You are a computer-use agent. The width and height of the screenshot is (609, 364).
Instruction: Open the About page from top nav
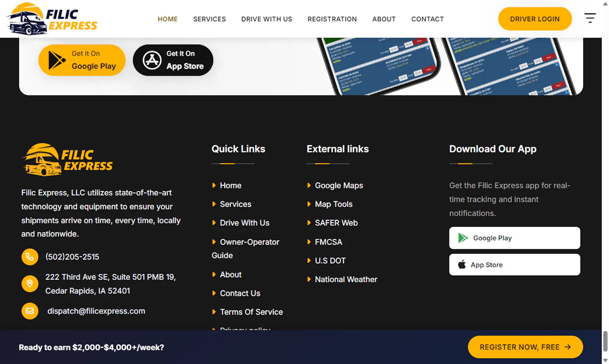coord(384,19)
